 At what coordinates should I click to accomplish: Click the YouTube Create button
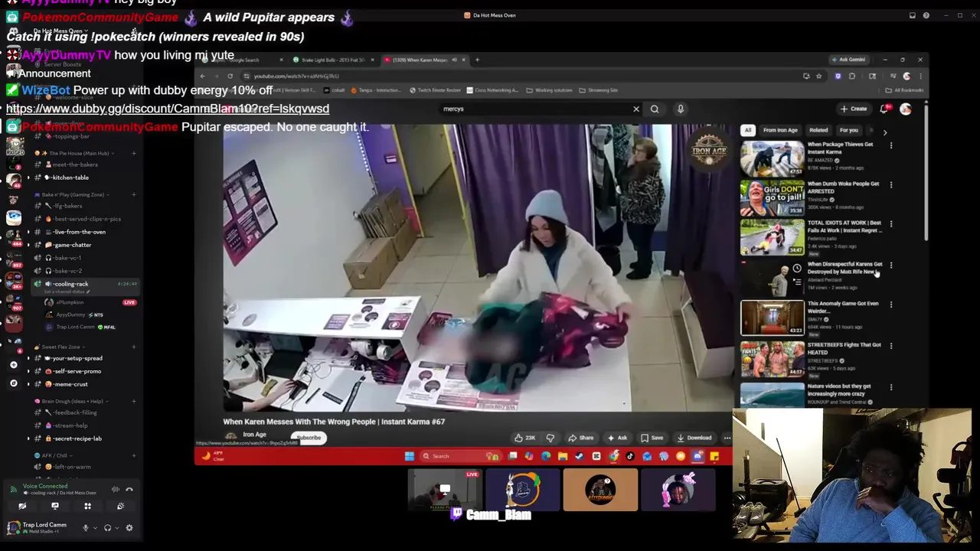pos(854,109)
